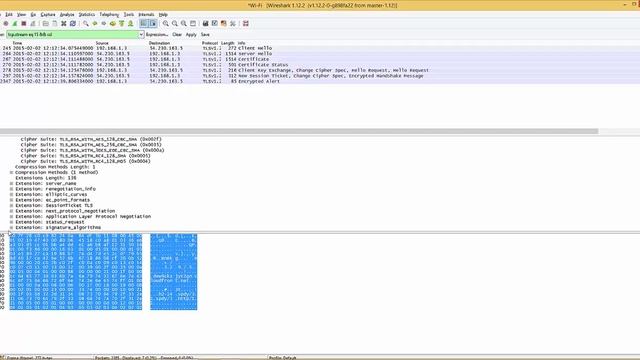
Task: Open the Internals menu
Action: tap(146, 14)
